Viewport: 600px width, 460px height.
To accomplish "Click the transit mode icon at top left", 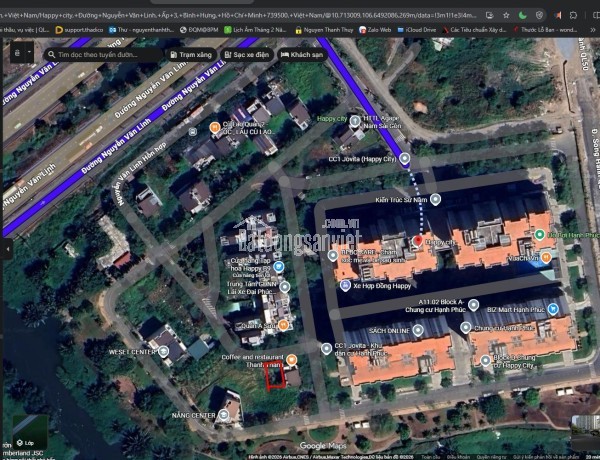I will 17,53.
